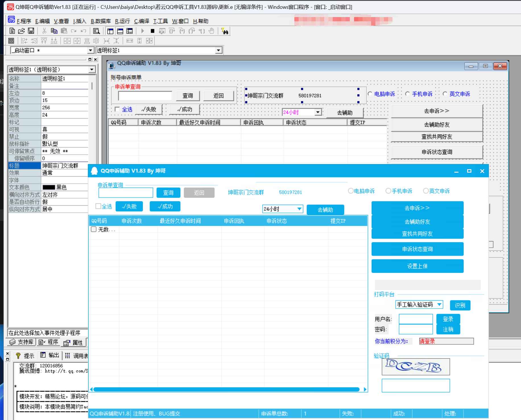Click the Open folder toolbar icon
This screenshot has height=420, width=521.
coord(21,31)
